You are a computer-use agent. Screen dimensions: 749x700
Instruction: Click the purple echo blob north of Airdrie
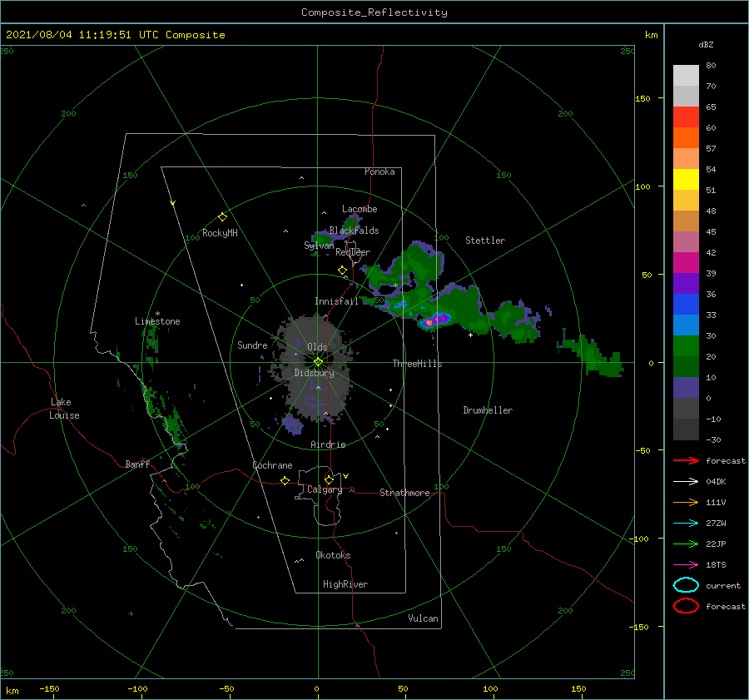tap(292, 424)
